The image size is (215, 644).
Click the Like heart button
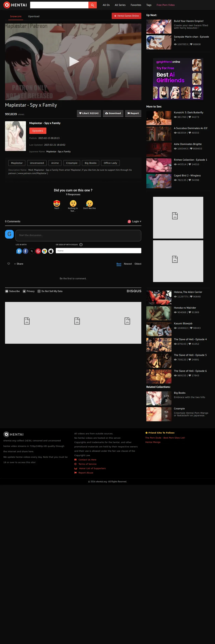tap(89, 113)
